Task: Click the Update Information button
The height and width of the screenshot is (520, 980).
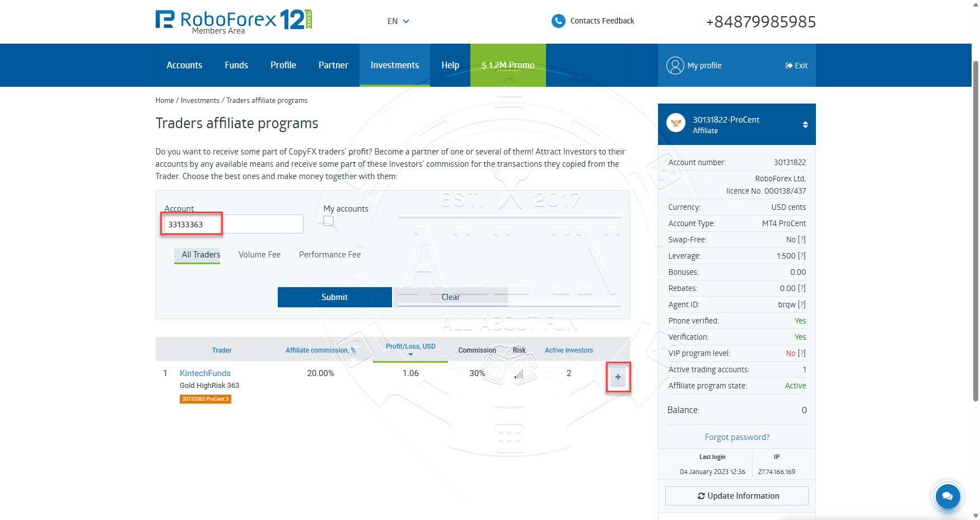Action: point(737,496)
